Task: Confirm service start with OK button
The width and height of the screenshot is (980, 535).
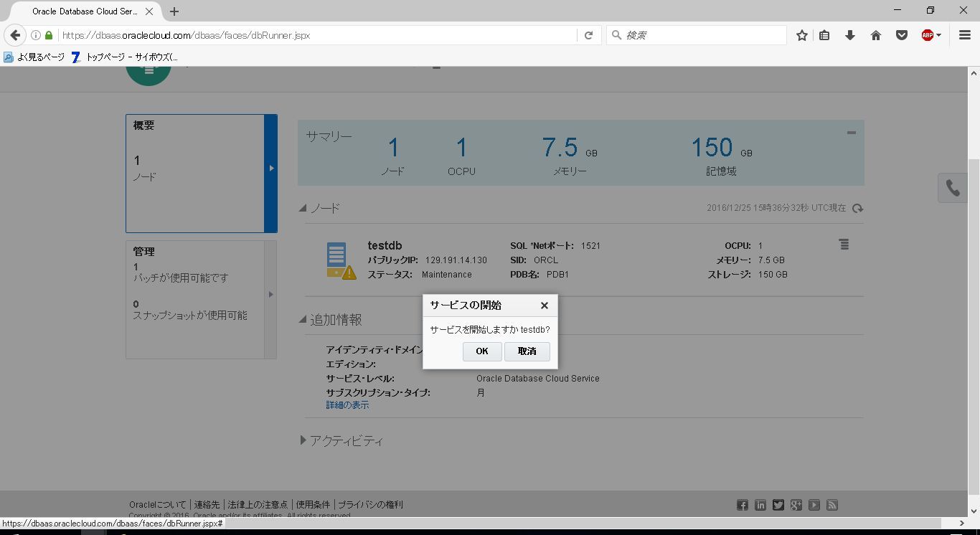Action: point(482,351)
